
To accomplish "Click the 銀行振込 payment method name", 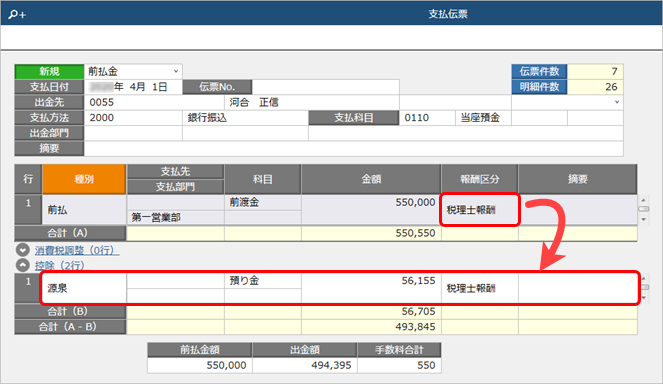I will tap(245, 118).
